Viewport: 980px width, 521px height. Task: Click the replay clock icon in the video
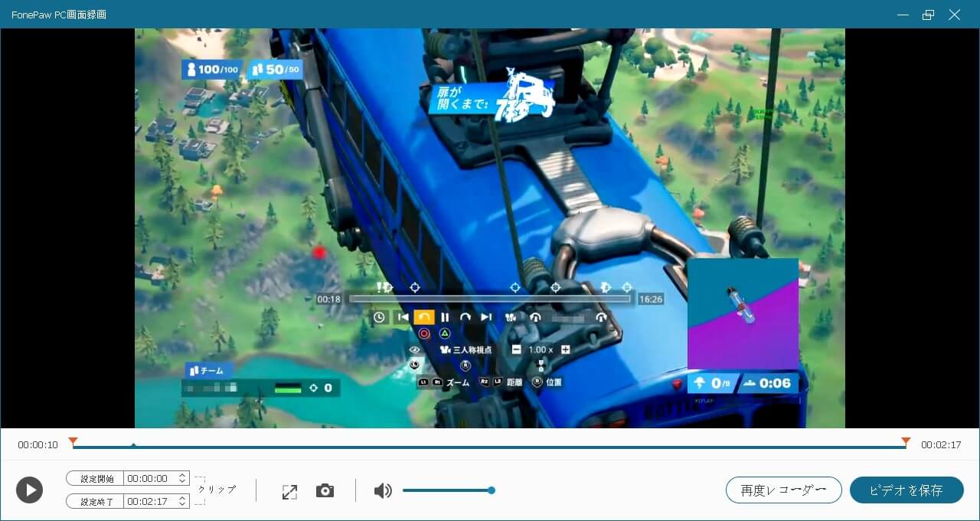coord(379,317)
